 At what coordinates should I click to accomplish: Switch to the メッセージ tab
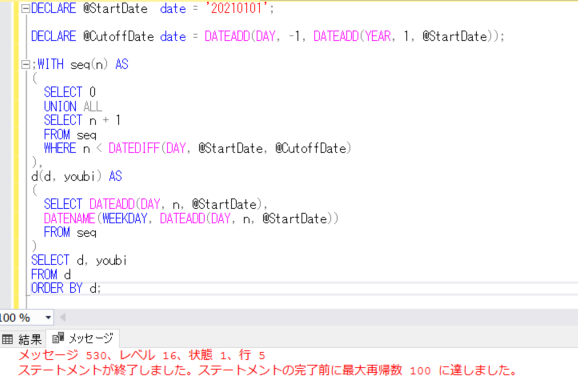[83, 338]
